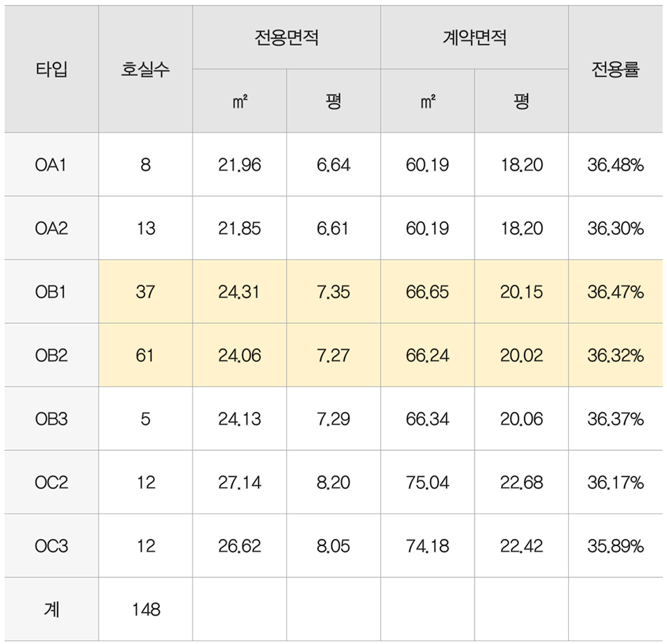Select the highlighted 61 room count cell
Viewport: 667px width, 644px height.
[145, 356]
